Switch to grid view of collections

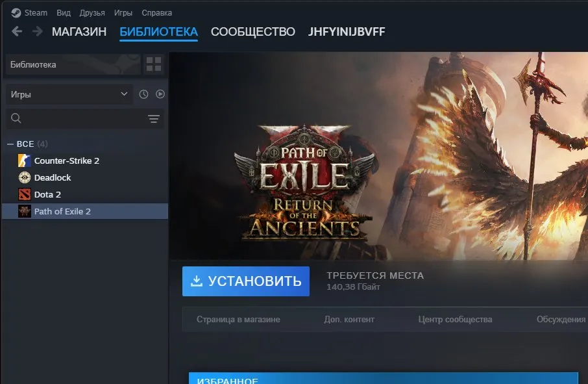[x=154, y=64]
